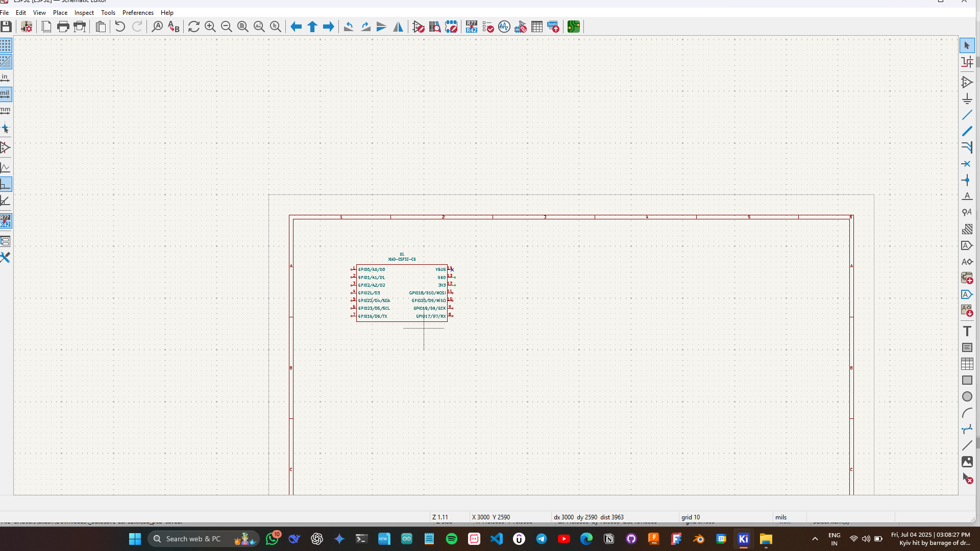Select No-Connect flag tool

point(967,164)
